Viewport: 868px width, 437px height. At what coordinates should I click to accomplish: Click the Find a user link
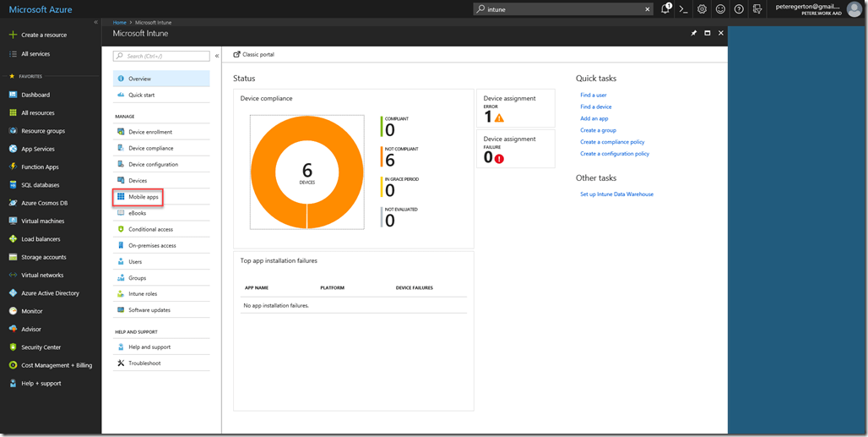pyautogui.click(x=593, y=96)
